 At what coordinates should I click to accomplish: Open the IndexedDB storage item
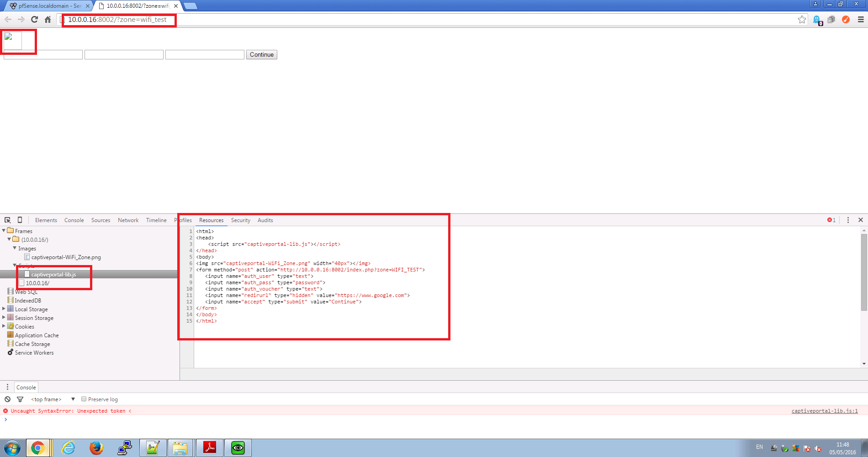[x=28, y=300]
